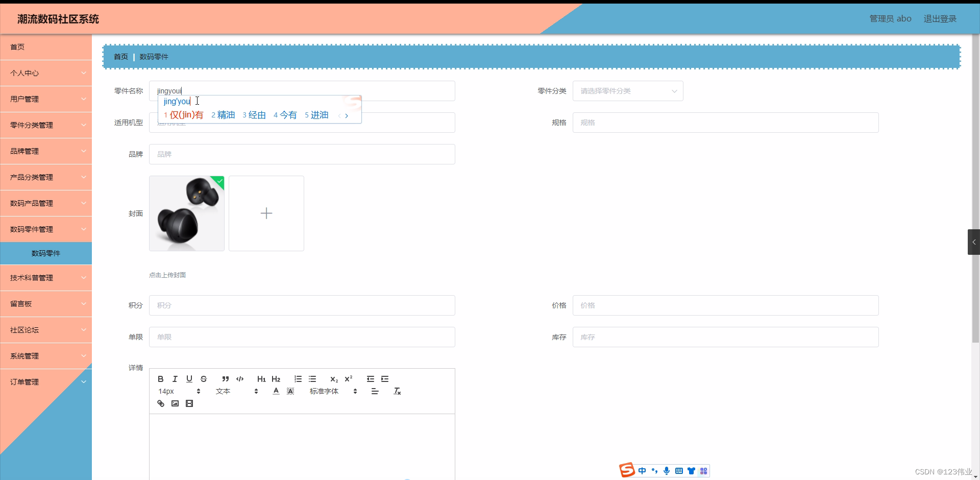Switch Sogou input between Chinese and English

tap(642, 471)
